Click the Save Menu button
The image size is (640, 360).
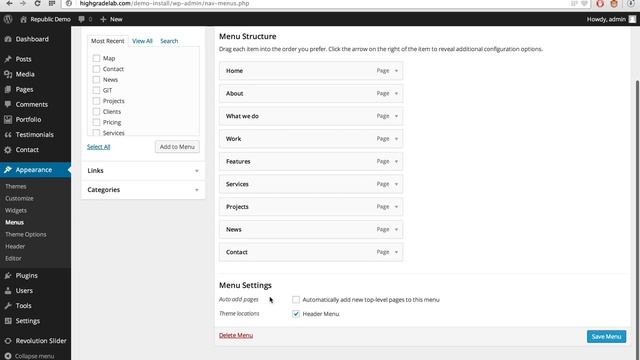point(606,337)
